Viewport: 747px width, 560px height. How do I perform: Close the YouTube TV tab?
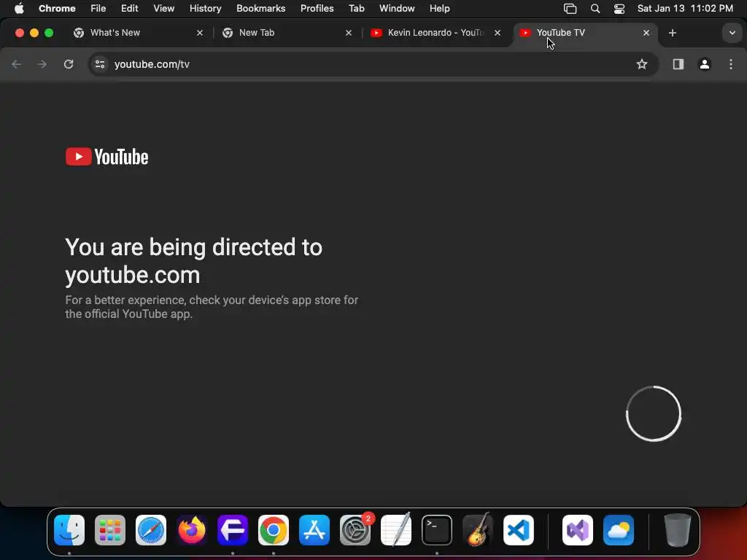click(x=646, y=33)
